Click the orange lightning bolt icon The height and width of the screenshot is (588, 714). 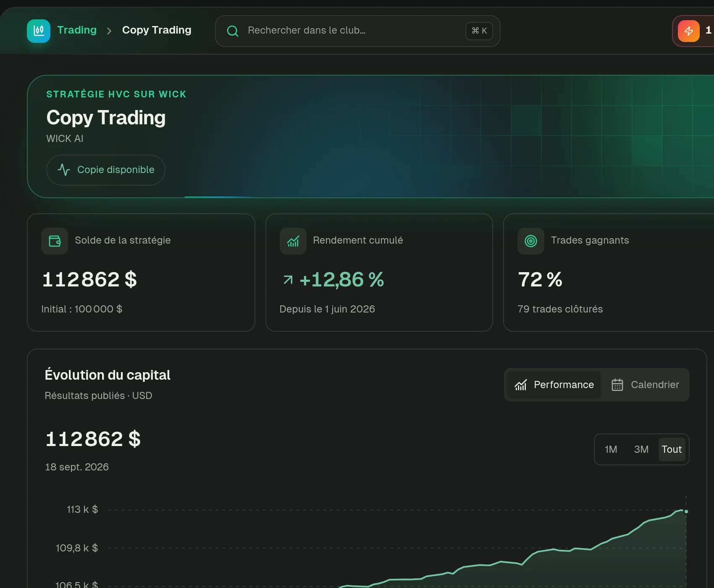pyautogui.click(x=689, y=31)
